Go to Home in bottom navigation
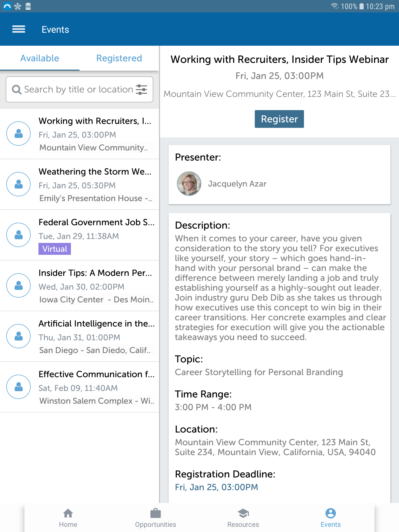The image size is (399, 532). [68, 518]
